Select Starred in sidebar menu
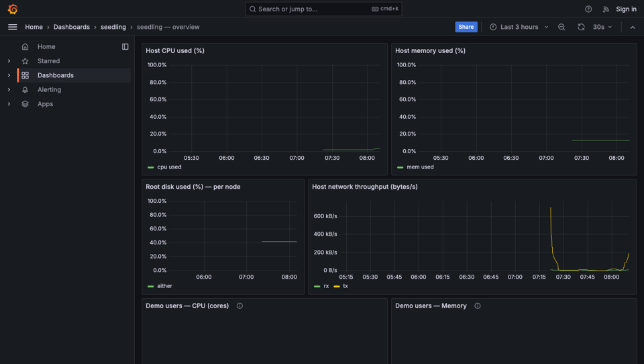This screenshot has height=364, width=644. pyautogui.click(x=48, y=61)
